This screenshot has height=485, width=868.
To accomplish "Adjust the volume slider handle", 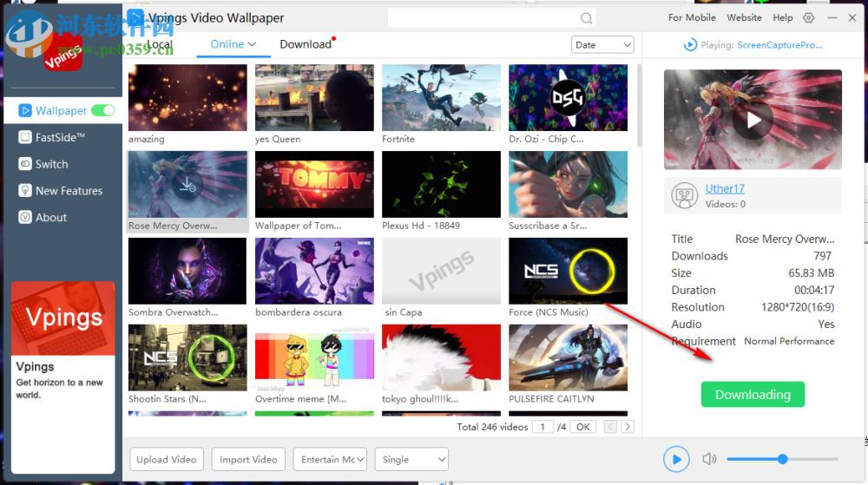I will pos(782,459).
